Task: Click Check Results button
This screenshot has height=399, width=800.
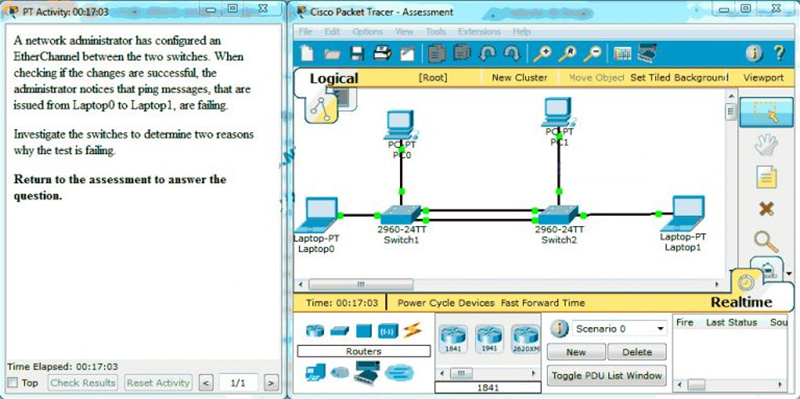Action: click(83, 382)
